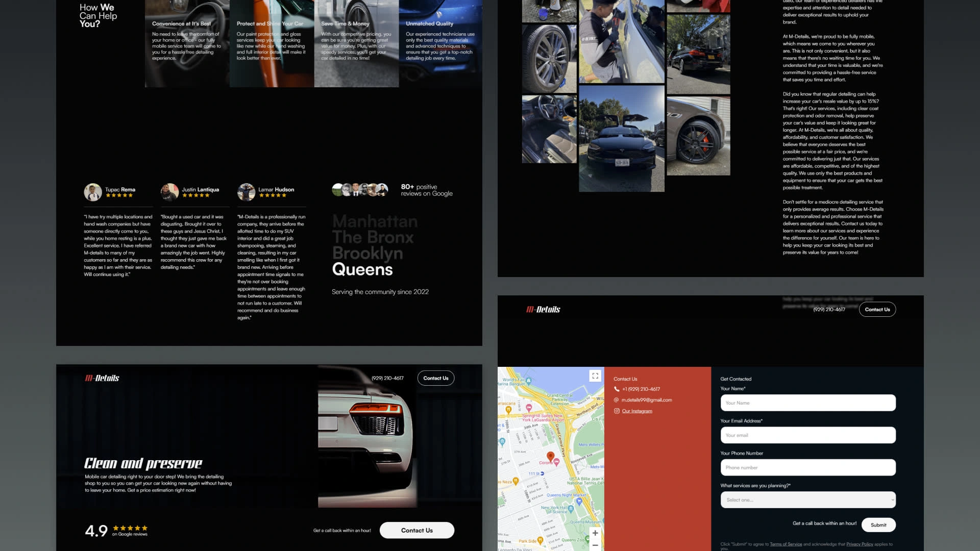Zoom out the map with minus icon
The height and width of the screenshot is (551, 980).
click(x=595, y=545)
